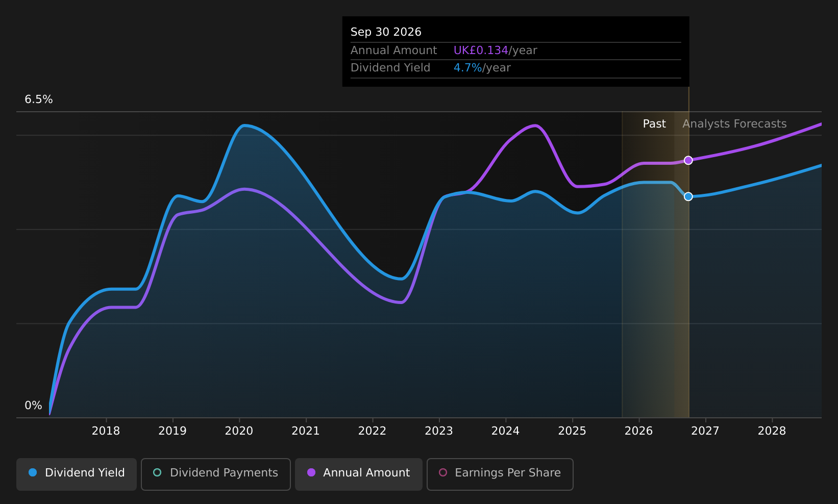This screenshot has height=504, width=838.
Task: Click the 4.7% dividend yield value
Action: [467, 68]
